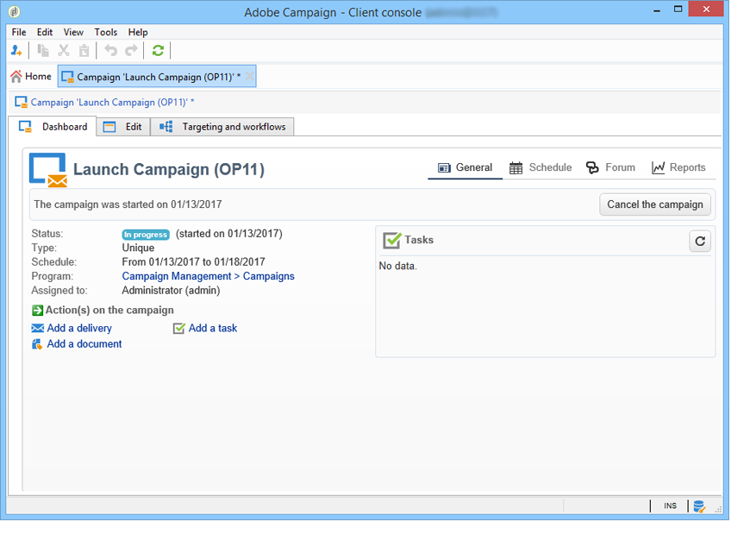Click the Copy toolbar icon

pos(43,50)
